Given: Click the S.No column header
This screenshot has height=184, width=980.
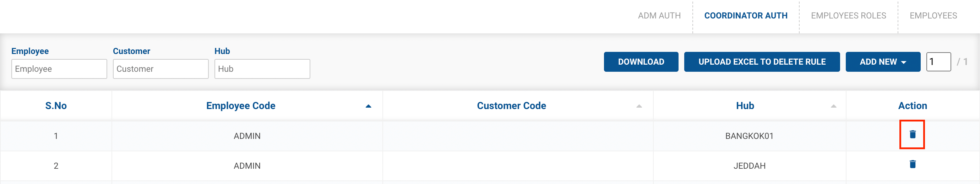Looking at the screenshot, I should (x=56, y=106).
